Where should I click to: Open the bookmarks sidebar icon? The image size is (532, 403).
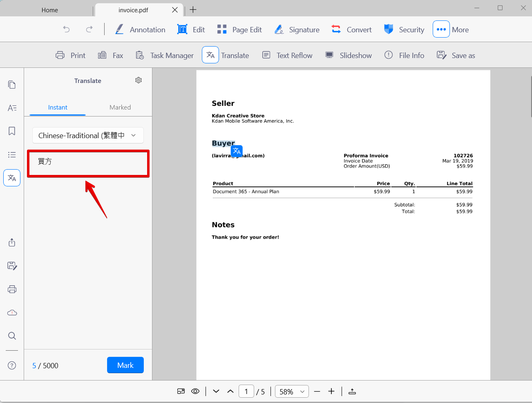click(x=12, y=131)
